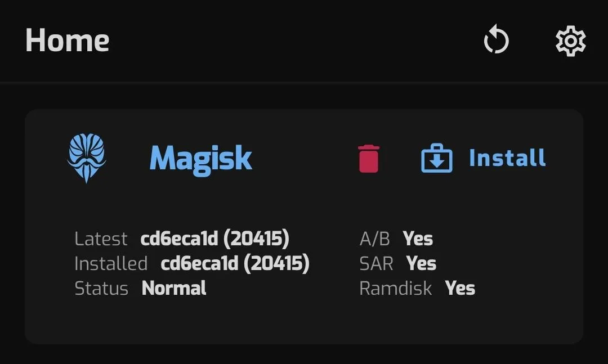Select the Magisk title text
This screenshot has width=608, height=364.
point(200,159)
